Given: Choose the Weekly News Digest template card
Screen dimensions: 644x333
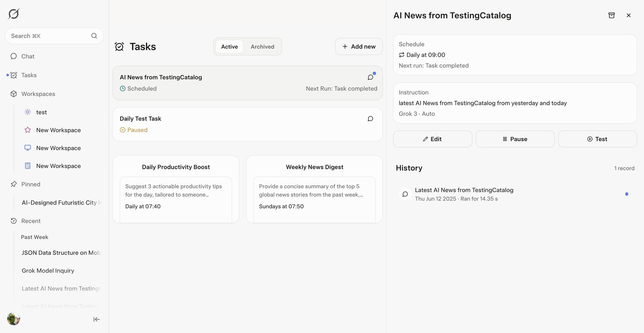Looking at the screenshot, I should coord(314,189).
